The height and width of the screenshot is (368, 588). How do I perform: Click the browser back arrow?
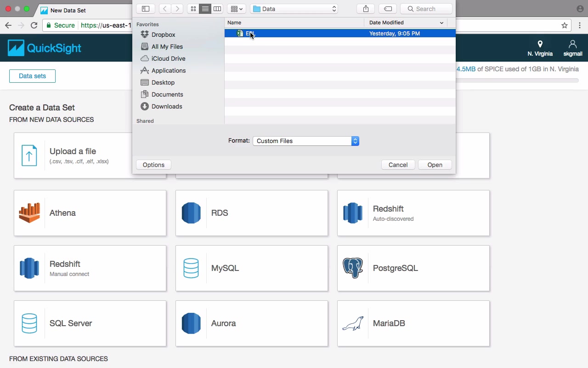pos(8,25)
